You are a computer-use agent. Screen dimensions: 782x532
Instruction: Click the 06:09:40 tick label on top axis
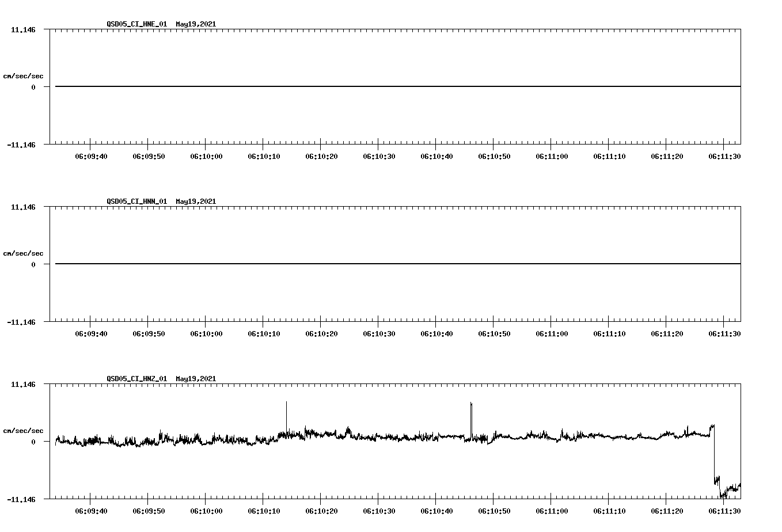click(x=92, y=155)
